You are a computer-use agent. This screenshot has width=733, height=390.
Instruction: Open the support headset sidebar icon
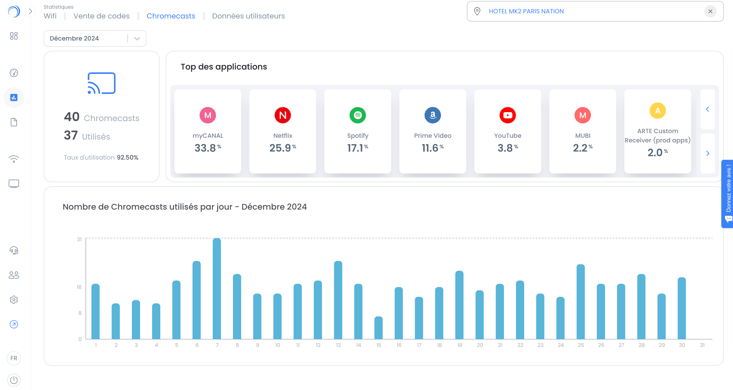point(14,251)
